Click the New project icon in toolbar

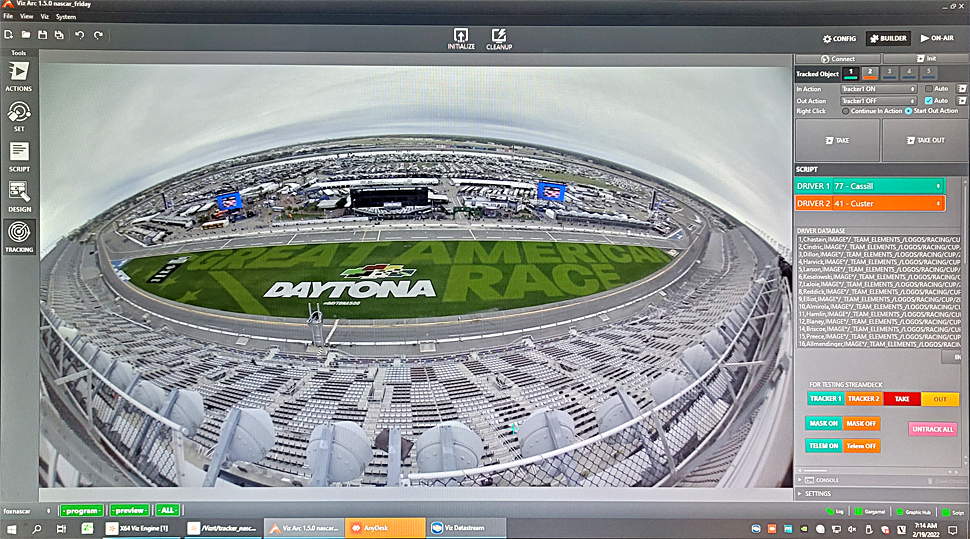click(x=9, y=35)
